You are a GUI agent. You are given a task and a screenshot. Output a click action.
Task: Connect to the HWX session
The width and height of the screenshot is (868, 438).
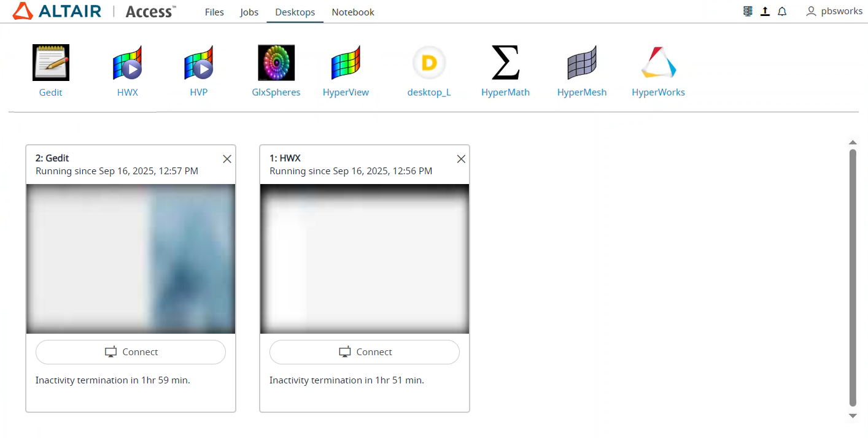pos(365,352)
